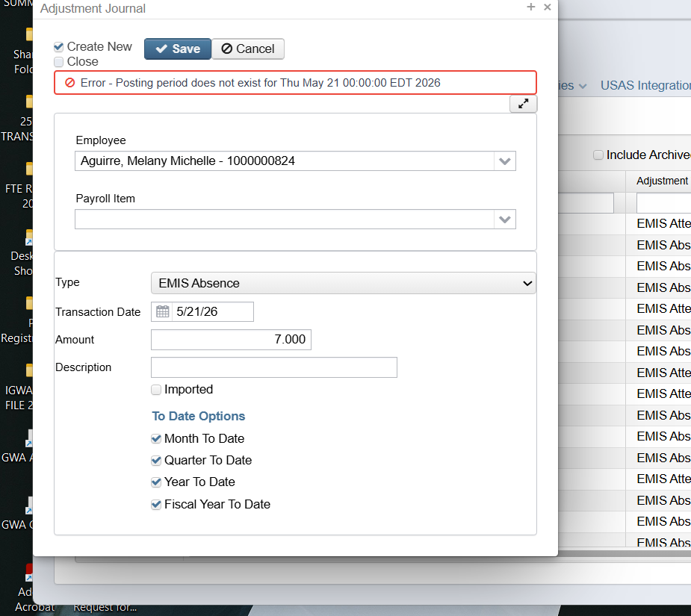
Task: Open the Payroll Item dropdown
Action: tap(505, 220)
